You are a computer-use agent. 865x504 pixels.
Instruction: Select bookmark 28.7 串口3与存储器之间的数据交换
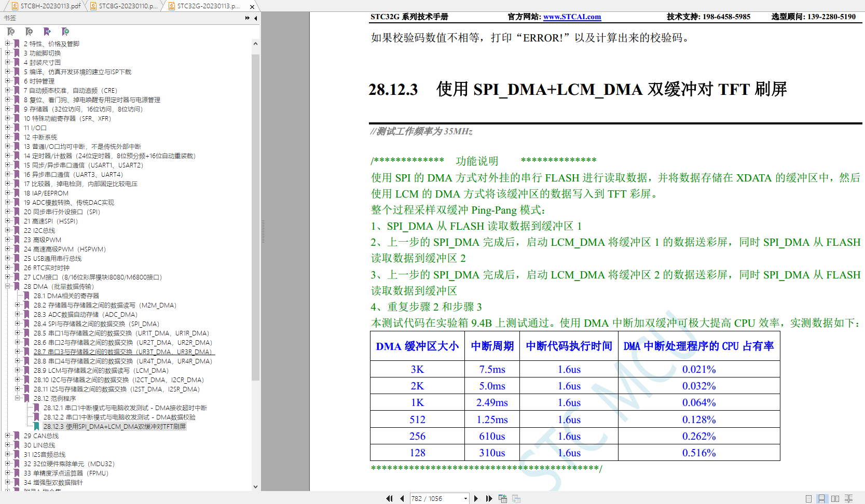pyautogui.click(x=123, y=352)
